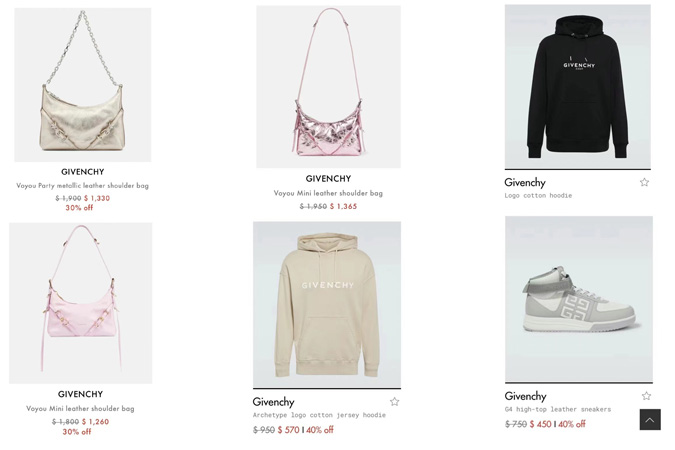The height and width of the screenshot is (450, 675).
Task: Click the Voyou Mini leather shoulder bag title priced $1,260
Action: tap(80, 408)
